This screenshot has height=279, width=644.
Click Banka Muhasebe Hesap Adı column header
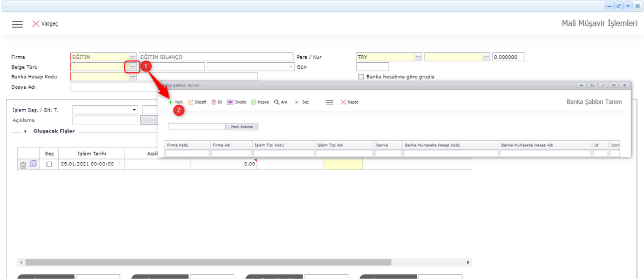(x=545, y=145)
